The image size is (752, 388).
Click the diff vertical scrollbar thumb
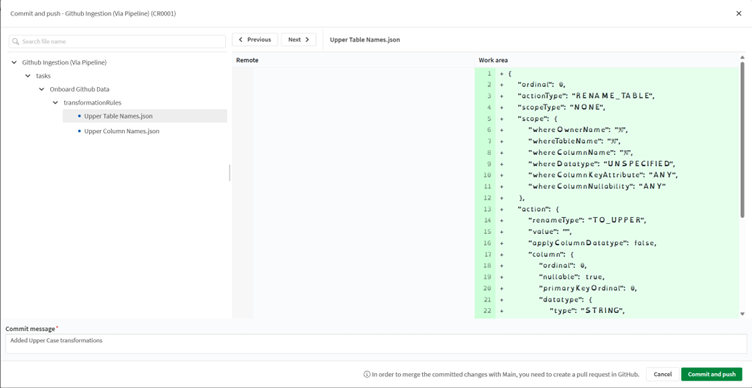[742, 139]
